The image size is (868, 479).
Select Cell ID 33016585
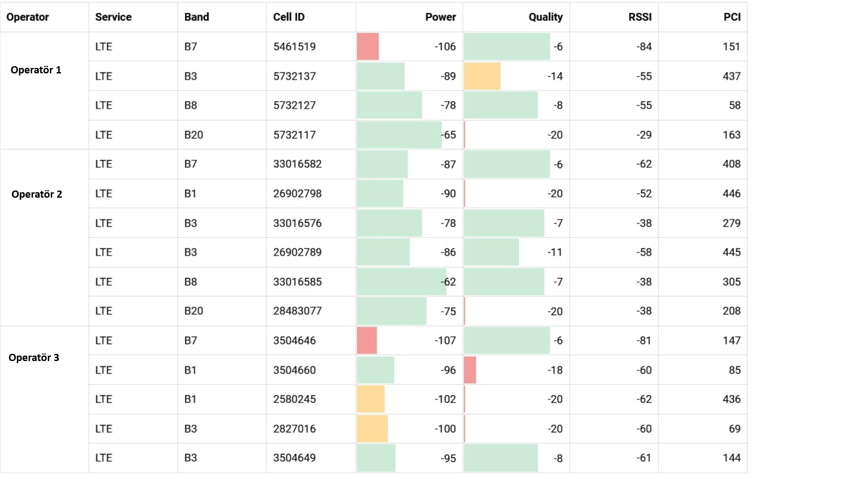click(298, 282)
